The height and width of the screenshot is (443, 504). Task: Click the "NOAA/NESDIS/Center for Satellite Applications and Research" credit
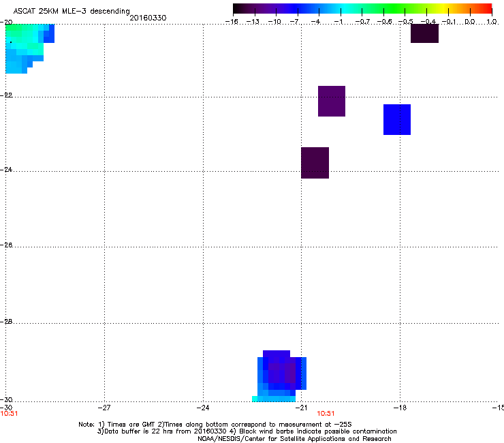point(294,439)
